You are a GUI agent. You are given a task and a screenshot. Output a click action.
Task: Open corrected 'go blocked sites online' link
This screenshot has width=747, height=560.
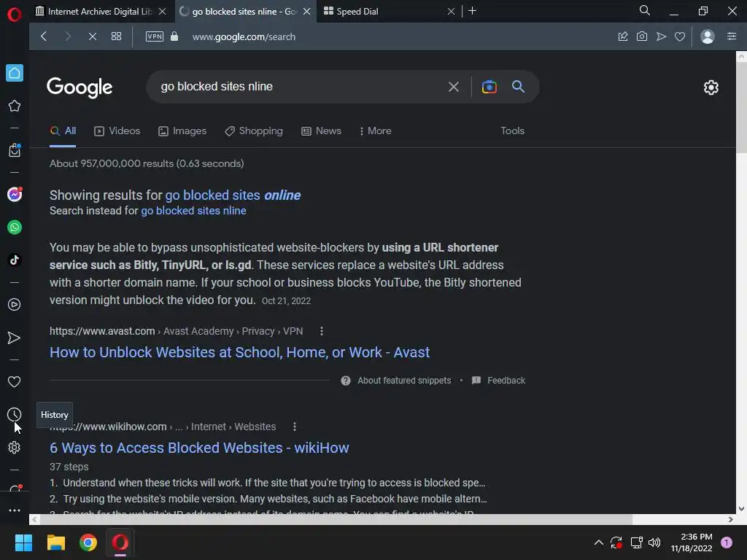[233, 195]
